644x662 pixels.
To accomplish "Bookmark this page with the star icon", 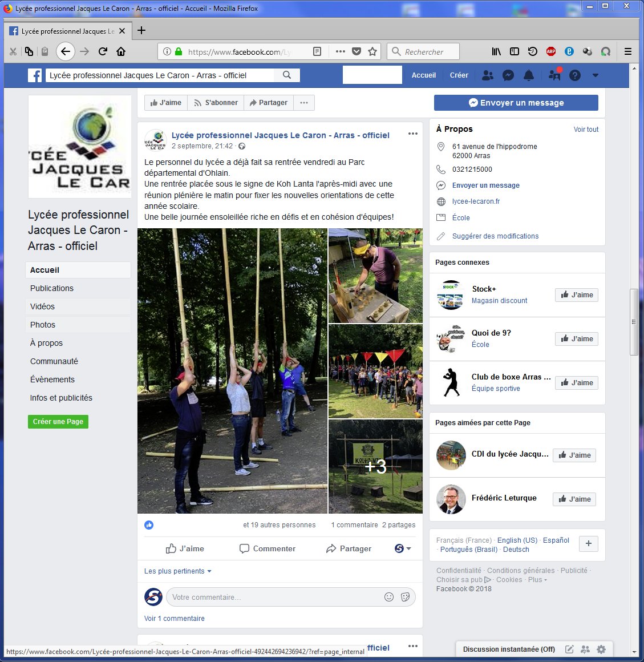I will tap(372, 51).
